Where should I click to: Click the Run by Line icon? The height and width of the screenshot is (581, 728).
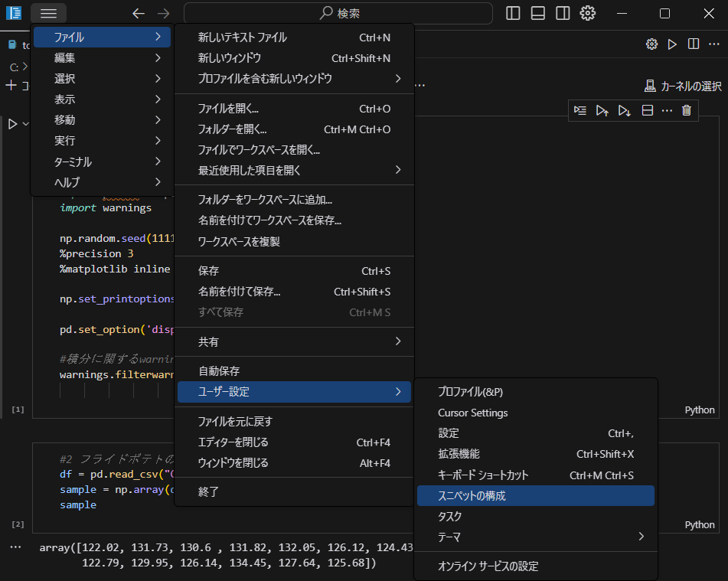581,110
